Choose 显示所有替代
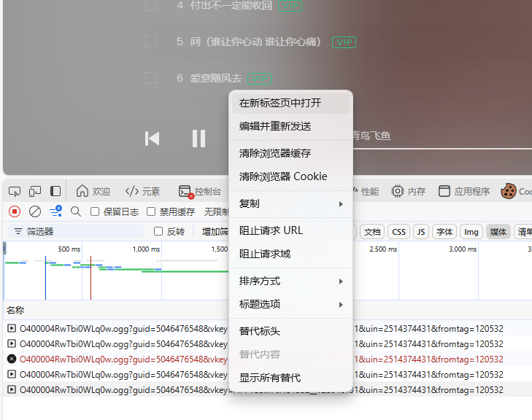The height and width of the screenshot is (420, 532). [290, 378]
